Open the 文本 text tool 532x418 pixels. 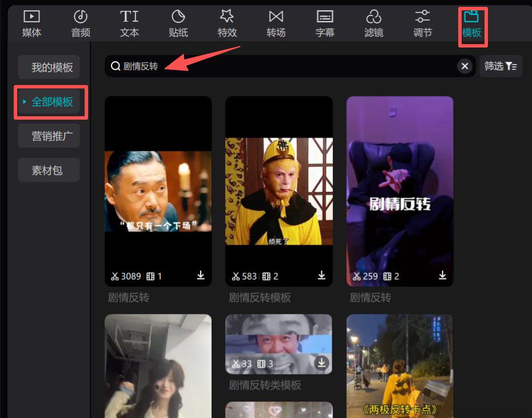[x=129, y=23]
